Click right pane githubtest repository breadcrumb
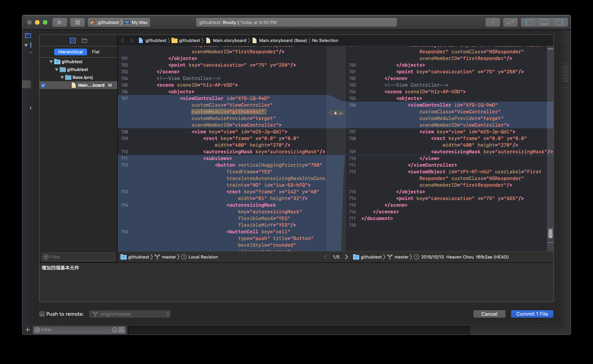Viewport: 593px width, 364px height. click(x=367, y=257)
